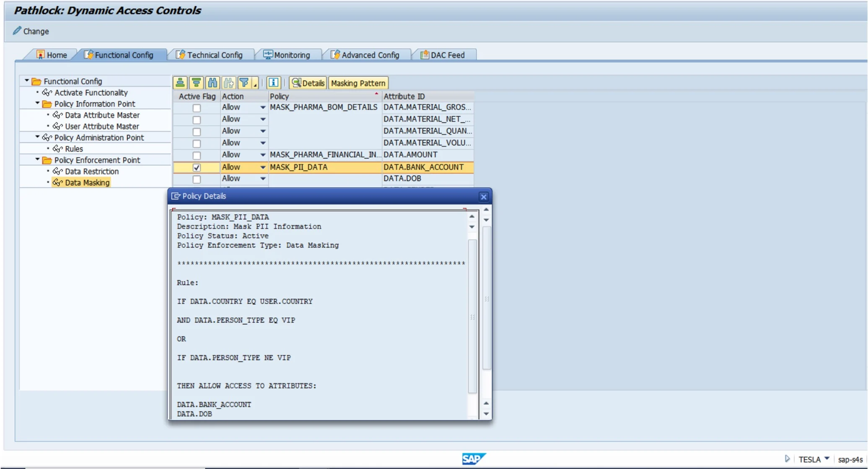Viewport: 868px width, 469px height.
Task: Click the Policy column header
Action: pyautogui.click(x=325, y=96)
